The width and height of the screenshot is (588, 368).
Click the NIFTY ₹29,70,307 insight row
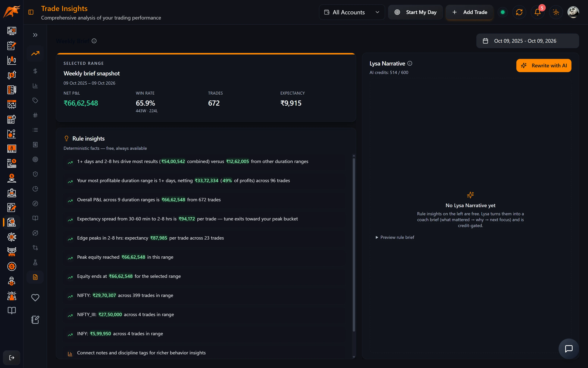pyautogui.click(x=204, y=296)
